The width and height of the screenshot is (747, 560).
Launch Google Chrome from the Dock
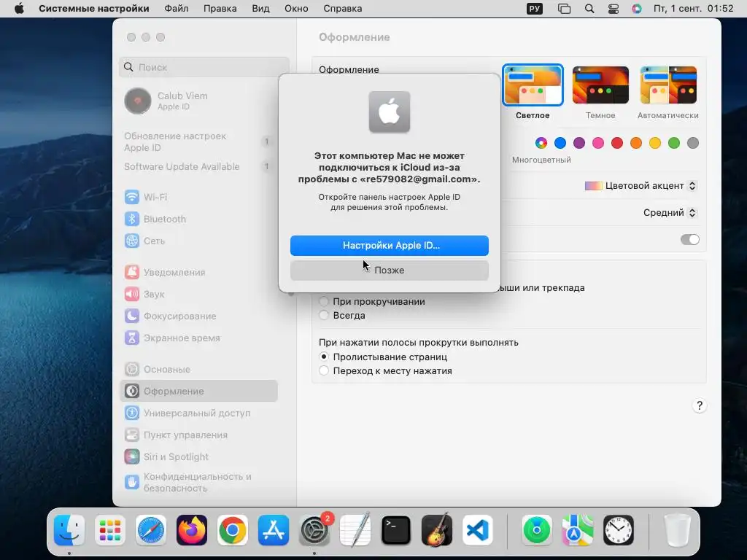tap(233, 530)
